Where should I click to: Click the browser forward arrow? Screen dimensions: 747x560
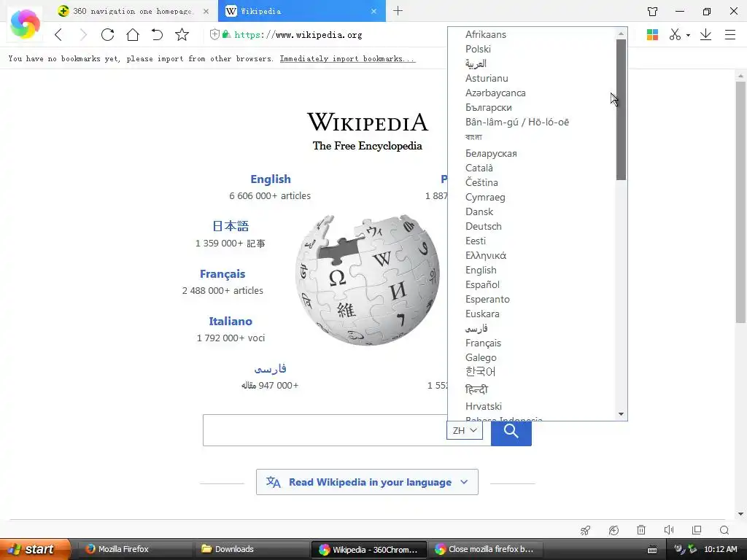click(83, 35)
